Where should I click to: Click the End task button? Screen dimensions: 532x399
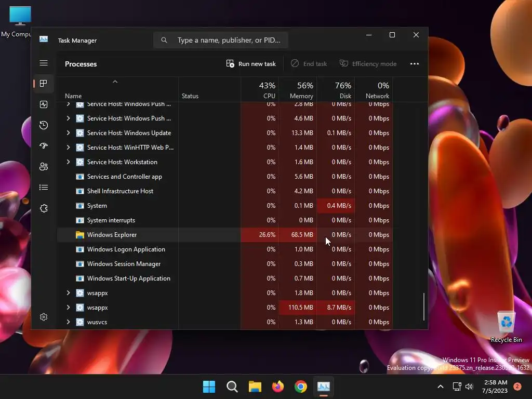tap(309, 64)
